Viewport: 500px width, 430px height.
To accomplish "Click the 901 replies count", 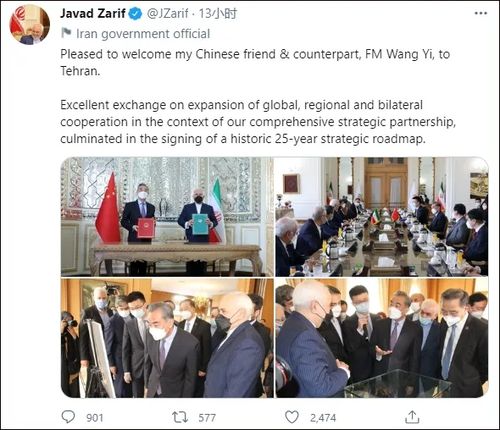I will (x=95, y=418).
